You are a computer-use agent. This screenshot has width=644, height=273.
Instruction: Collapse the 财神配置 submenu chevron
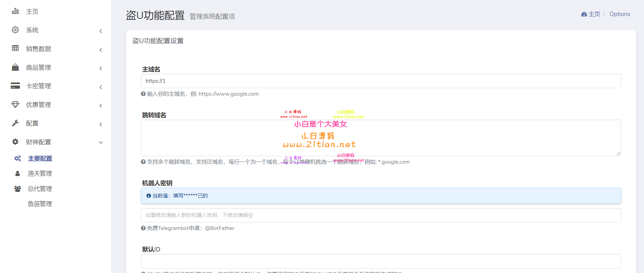click(101, 142)
